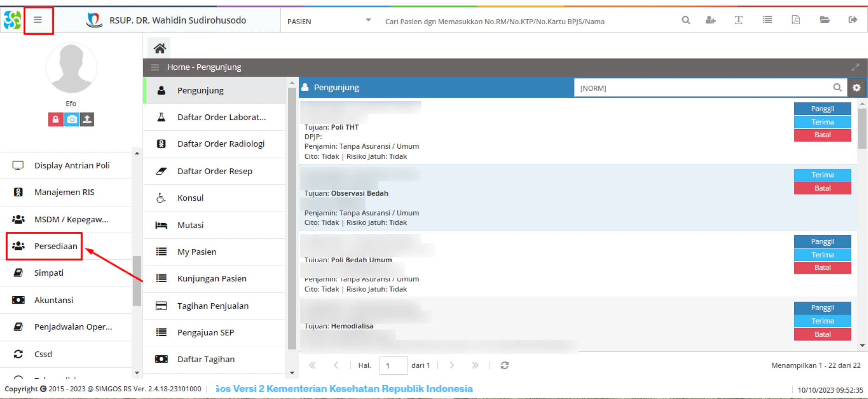868x399 pixels.
Task: Click the NORM search input field
Action: pos(704,88)
